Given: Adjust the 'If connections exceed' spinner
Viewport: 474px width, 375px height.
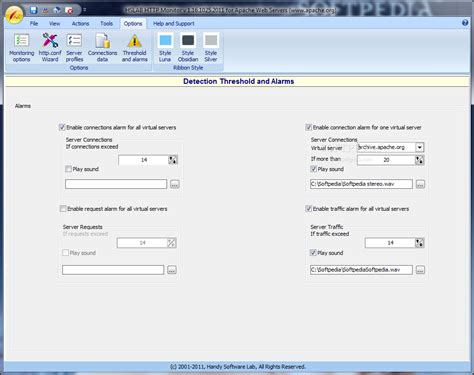Looking at the screenshot, I should pos(173,160).
